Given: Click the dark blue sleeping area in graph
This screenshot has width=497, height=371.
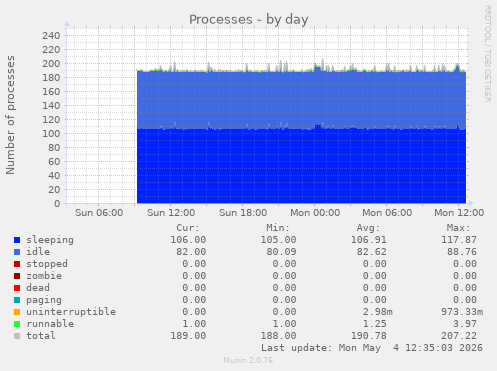Looking at the screenshot, I should (301, 167).
